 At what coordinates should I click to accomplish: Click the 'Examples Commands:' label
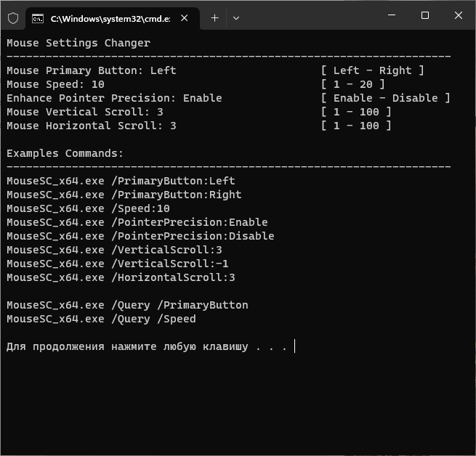pyautogui.click(x=65, y=153)
